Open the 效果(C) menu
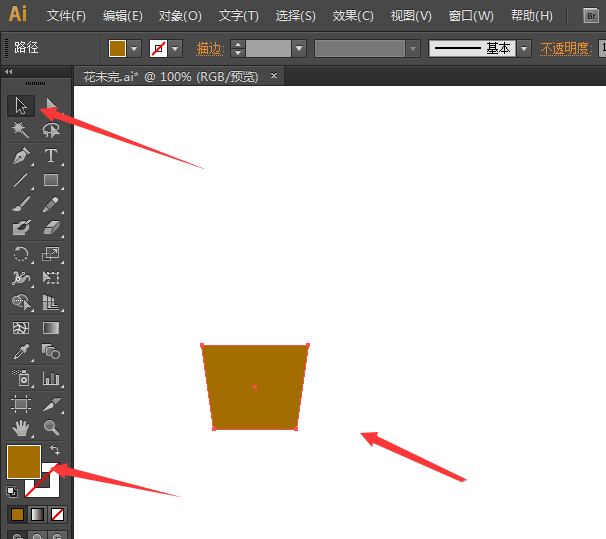Screen dimensions: 606x539 point(353,16)
